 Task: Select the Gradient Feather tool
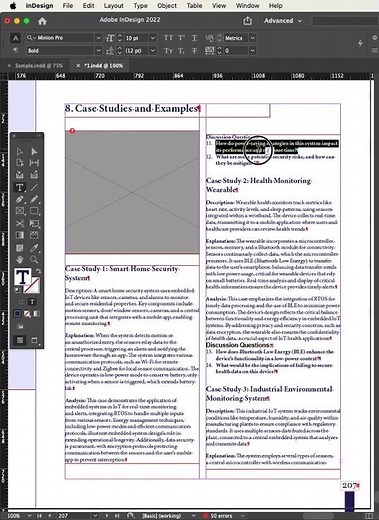(x=34, y=235)
